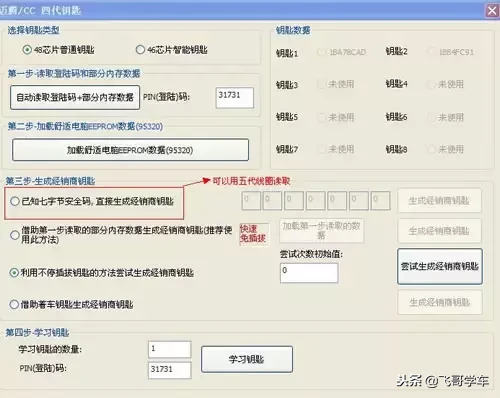Click the fourth security code byte field
500x398 pixels.
tap(316, 201)
